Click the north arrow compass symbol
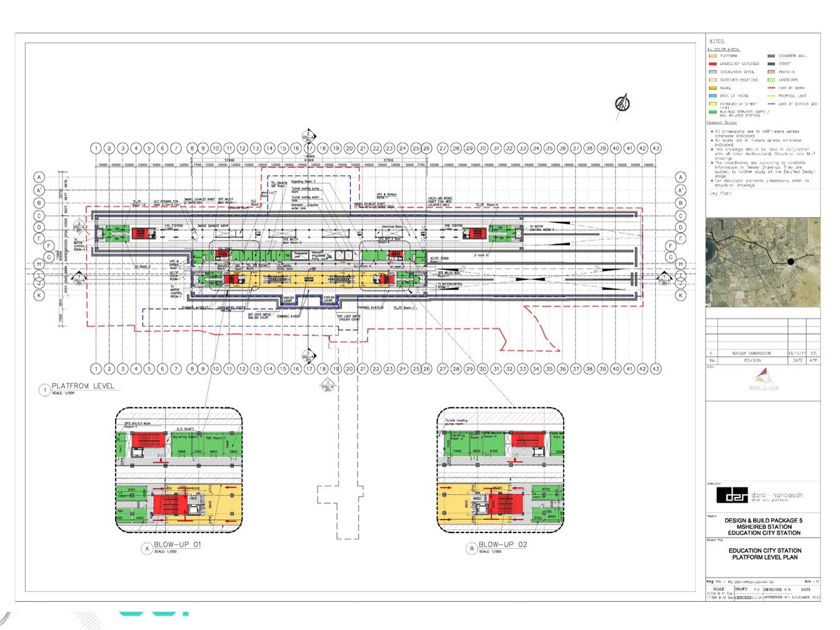840x630 pixels. [x=622, y=104]
